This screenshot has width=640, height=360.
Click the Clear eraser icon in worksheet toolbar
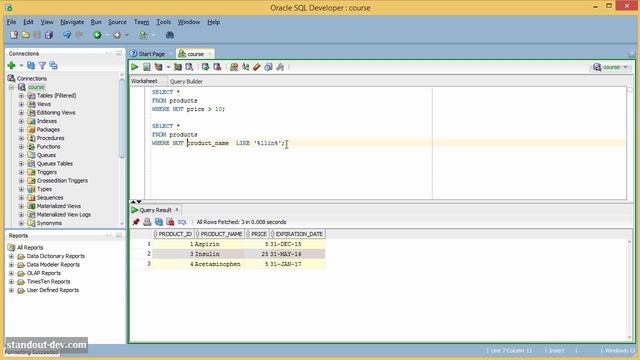click(x=256, y=67)
